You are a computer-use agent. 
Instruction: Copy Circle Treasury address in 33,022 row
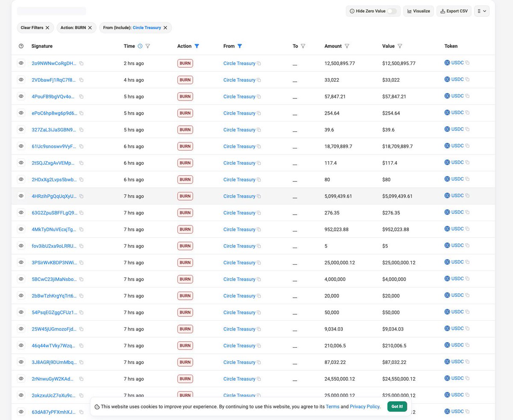(x=259, y=80)
